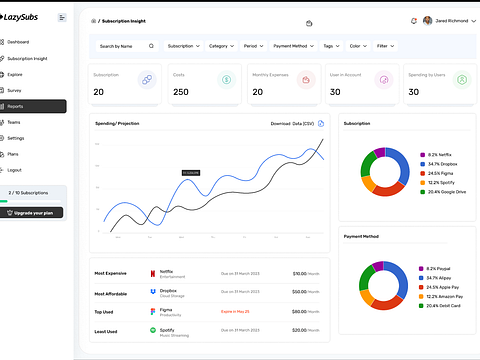Click the Dropbox logo icon

point(153,292)
